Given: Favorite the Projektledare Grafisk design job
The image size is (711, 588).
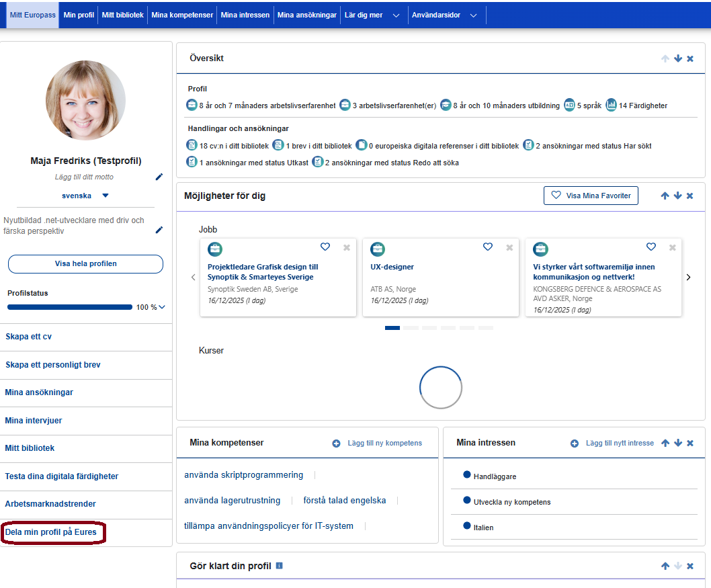Looking at the screenshot, I should coord(325,247).
